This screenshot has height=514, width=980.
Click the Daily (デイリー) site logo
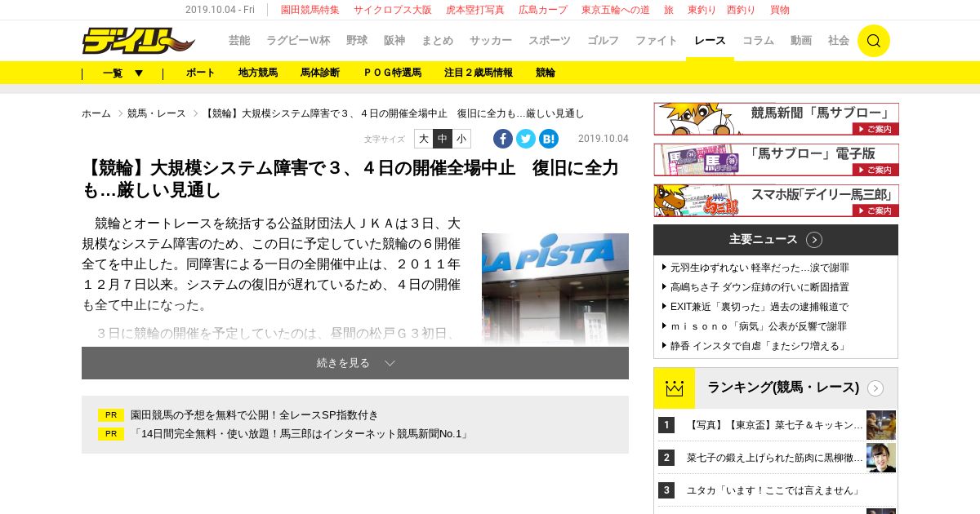pyautogui.click(x=138, y=40)
